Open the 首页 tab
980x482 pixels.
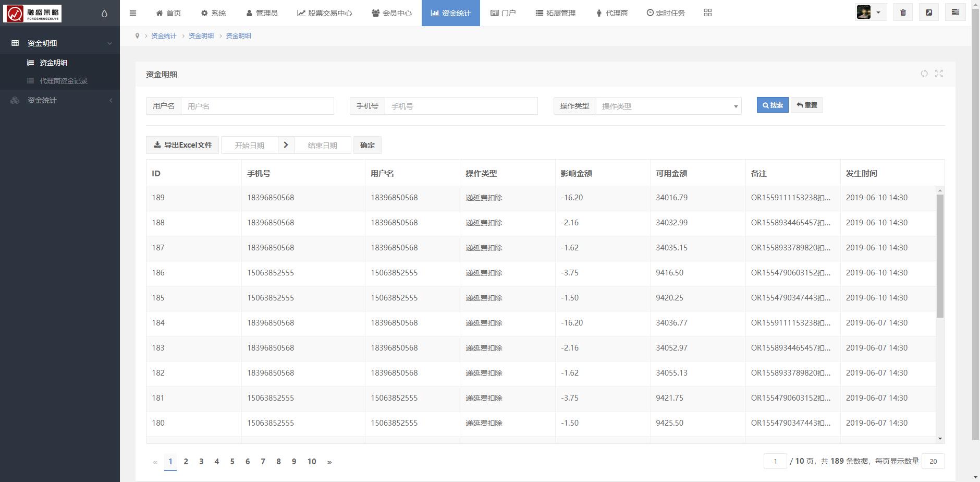pos(168,13)
